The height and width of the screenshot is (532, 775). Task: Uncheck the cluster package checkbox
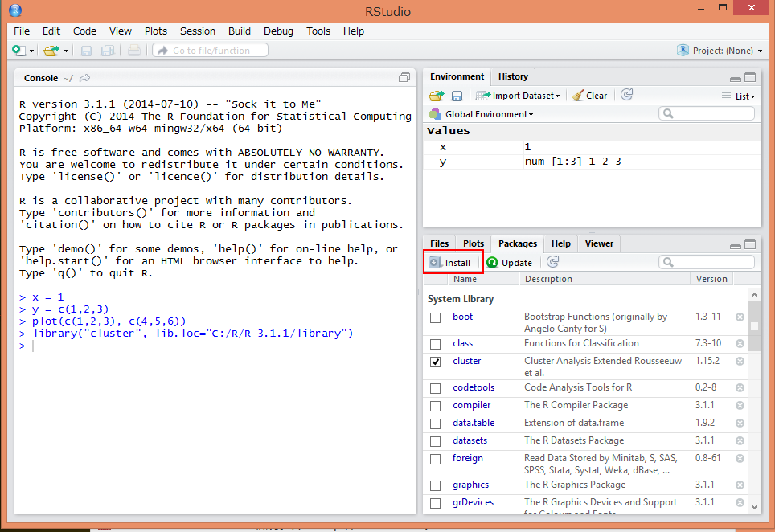436,362
